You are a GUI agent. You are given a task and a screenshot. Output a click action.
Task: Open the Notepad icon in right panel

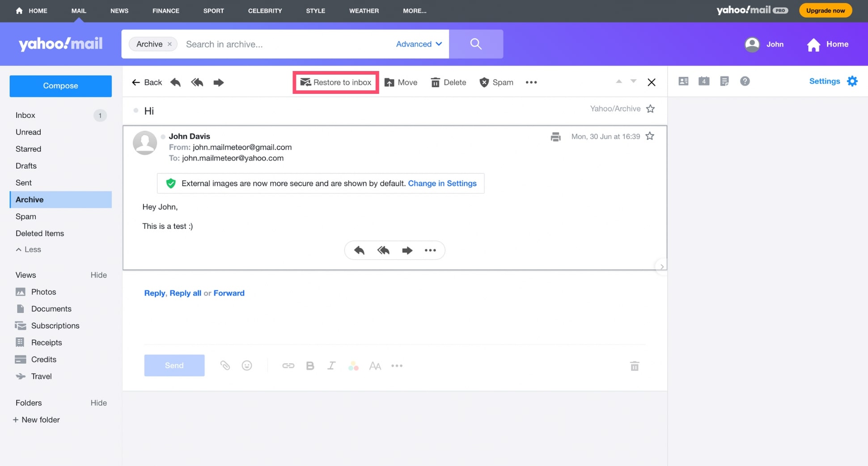coord(724,81)
